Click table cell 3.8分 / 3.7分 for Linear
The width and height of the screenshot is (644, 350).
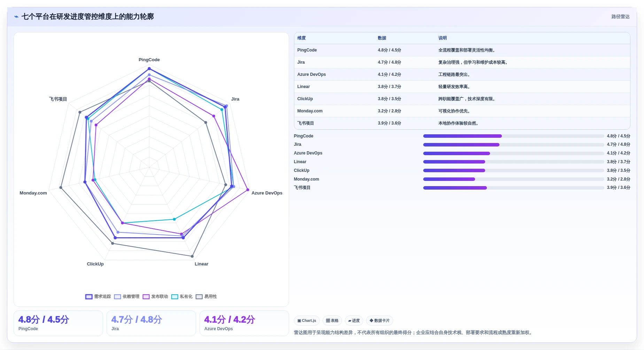[389, 87]
